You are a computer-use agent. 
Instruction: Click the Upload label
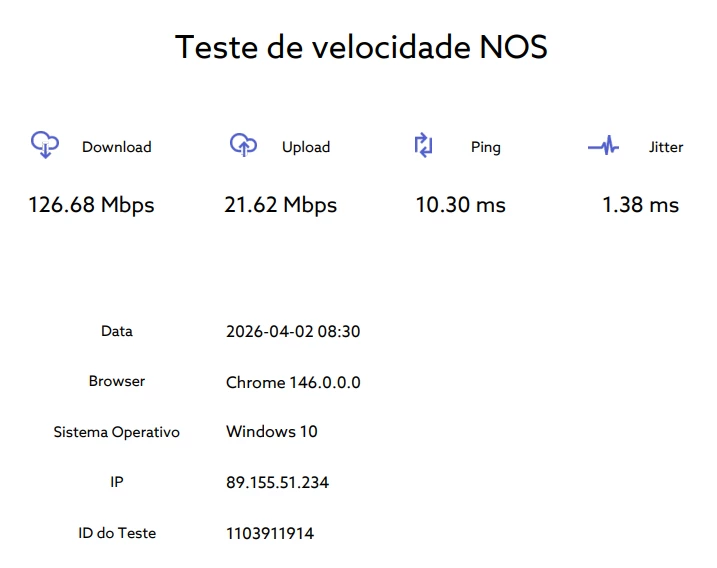coord(305,147)
